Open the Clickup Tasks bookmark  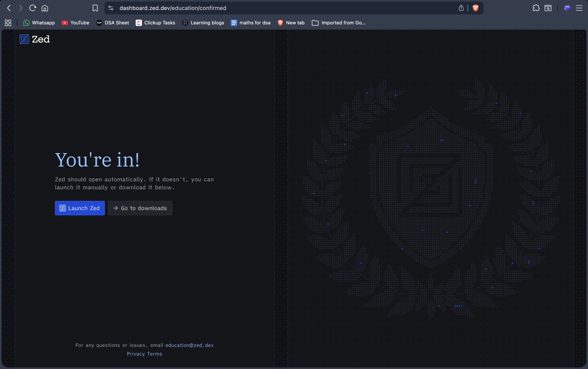coord(155,23)
